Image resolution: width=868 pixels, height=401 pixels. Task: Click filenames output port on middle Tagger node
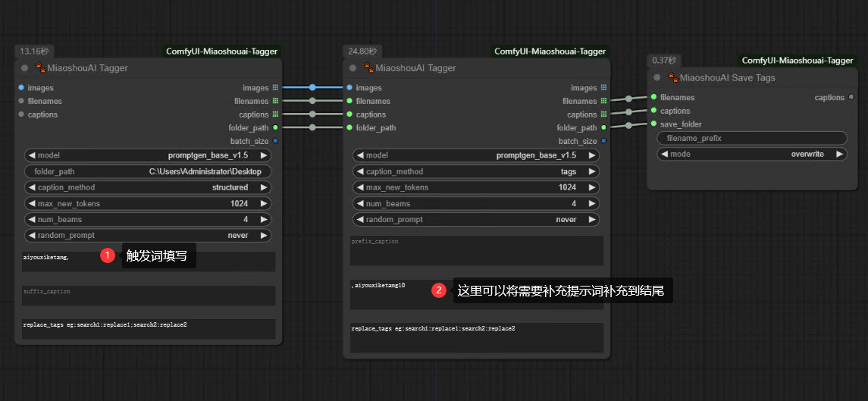[603, 101]
